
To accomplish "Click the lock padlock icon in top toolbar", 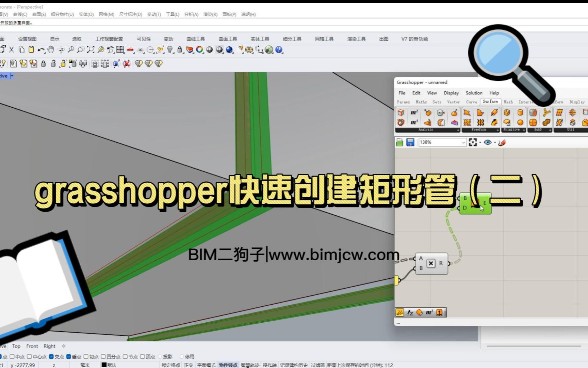I will click(180, 50).
